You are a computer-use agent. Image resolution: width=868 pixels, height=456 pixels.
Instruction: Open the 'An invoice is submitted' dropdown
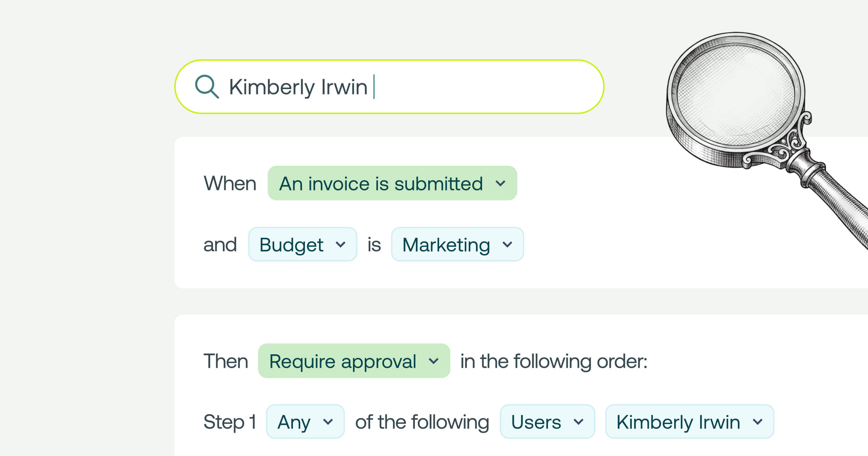click(381, 183)
